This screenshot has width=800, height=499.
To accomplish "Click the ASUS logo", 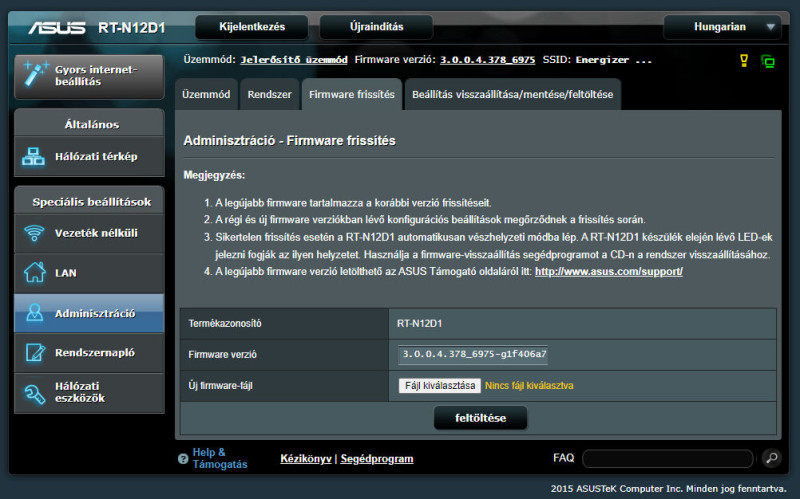I will [57, 27].
